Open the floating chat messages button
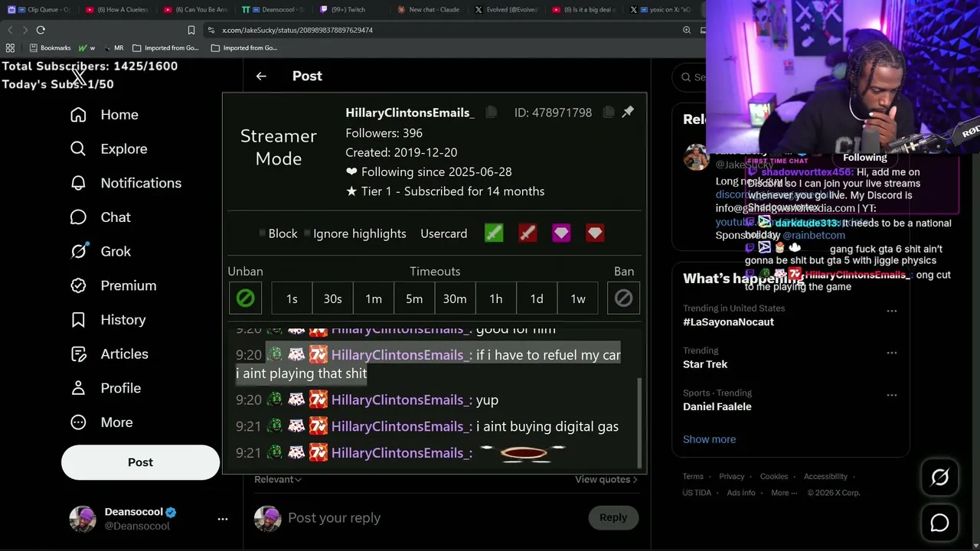 (x=939, y=523)
